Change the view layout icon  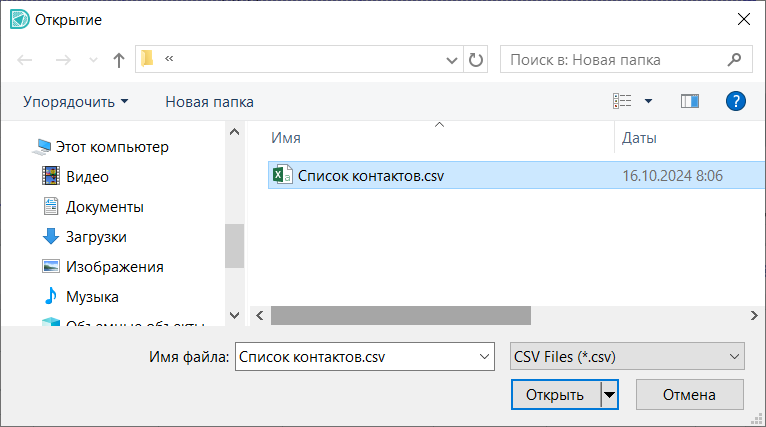(x=623, y=101)
